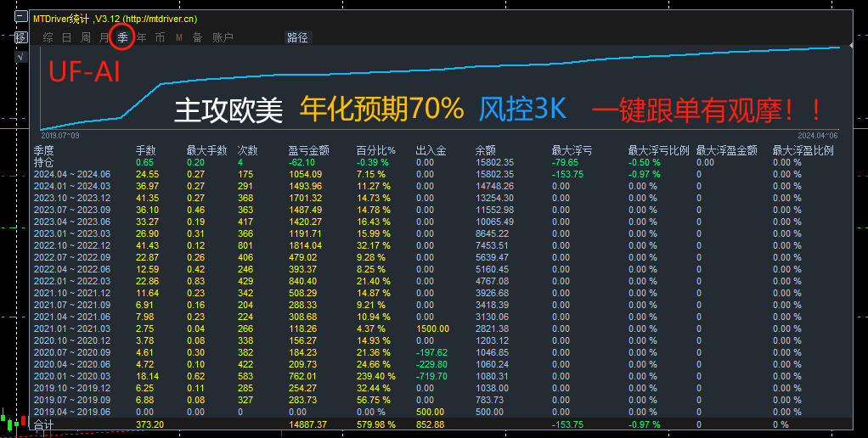Click the 500.00 deposit in 2019.04 row

pyautogui.click(x=430, y=412)
